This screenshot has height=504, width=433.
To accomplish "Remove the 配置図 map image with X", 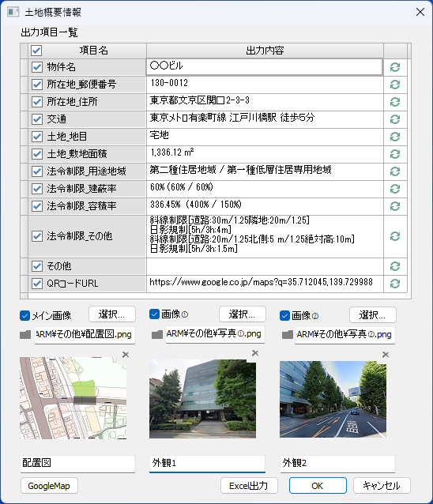I will click(126, 355).
